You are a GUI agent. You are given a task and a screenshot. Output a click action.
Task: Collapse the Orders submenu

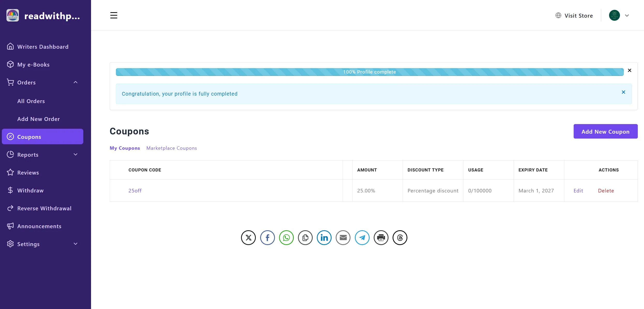click(x=76, y=82)
